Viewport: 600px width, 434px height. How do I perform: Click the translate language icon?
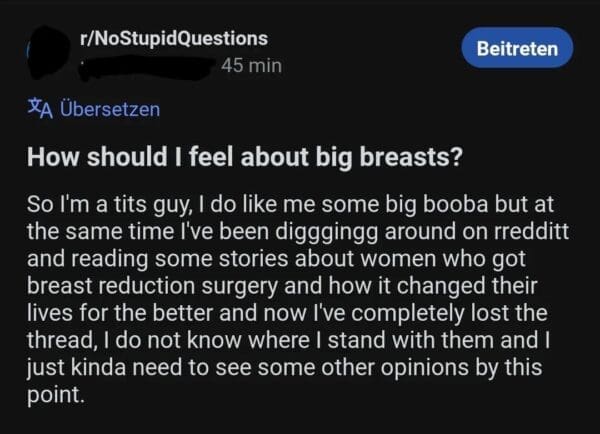38,108
